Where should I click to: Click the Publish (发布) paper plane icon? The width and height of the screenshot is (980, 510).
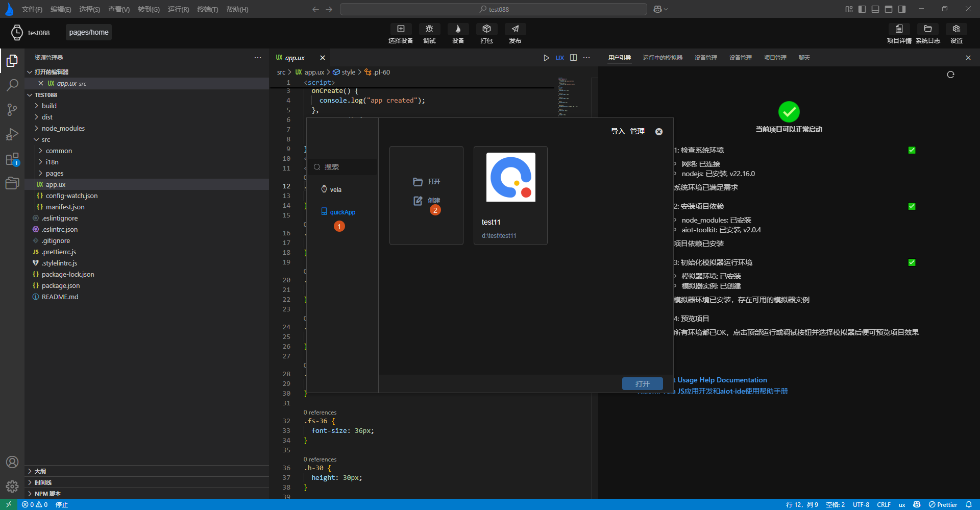[x=515, y=29]
